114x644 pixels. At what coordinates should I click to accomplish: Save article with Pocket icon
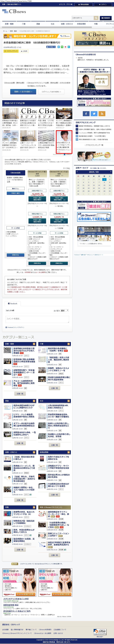[x=65, y=47]
